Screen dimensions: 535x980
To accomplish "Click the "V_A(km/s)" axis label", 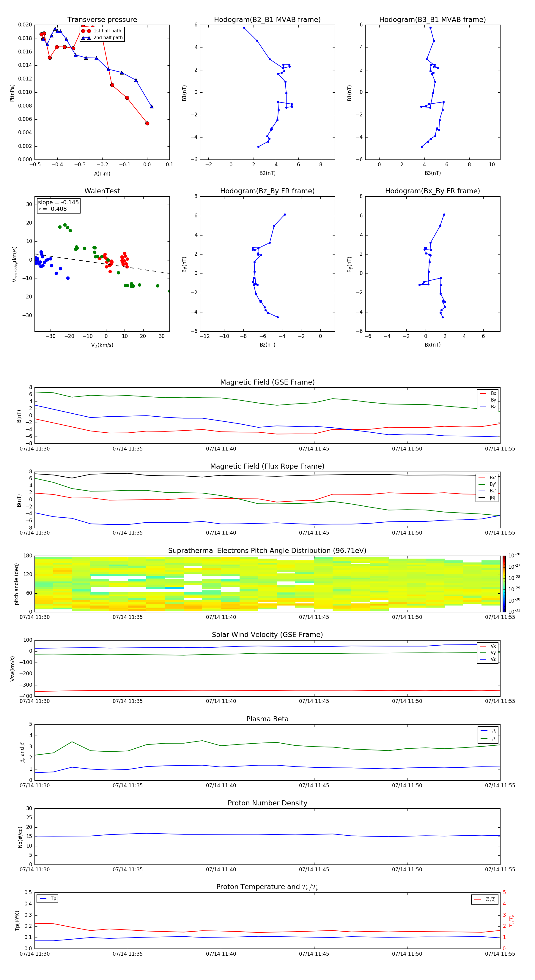I will pos(102,345).
